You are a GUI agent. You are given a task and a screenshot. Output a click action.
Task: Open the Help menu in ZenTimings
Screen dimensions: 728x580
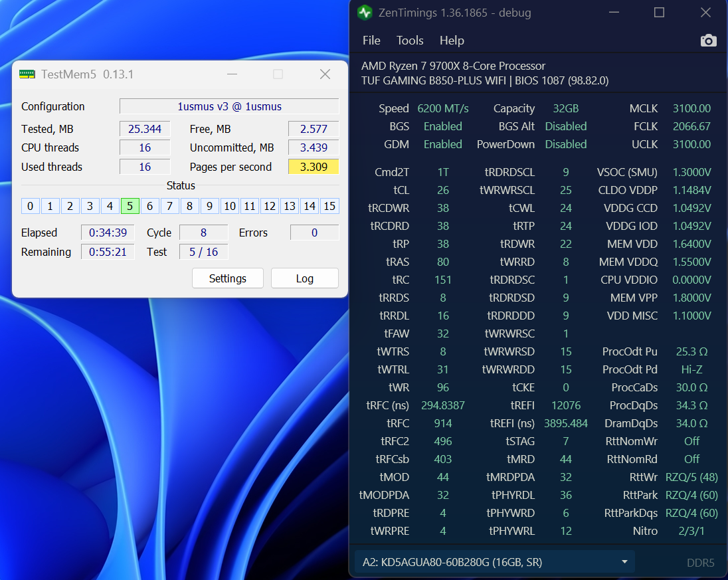point(452,41)
